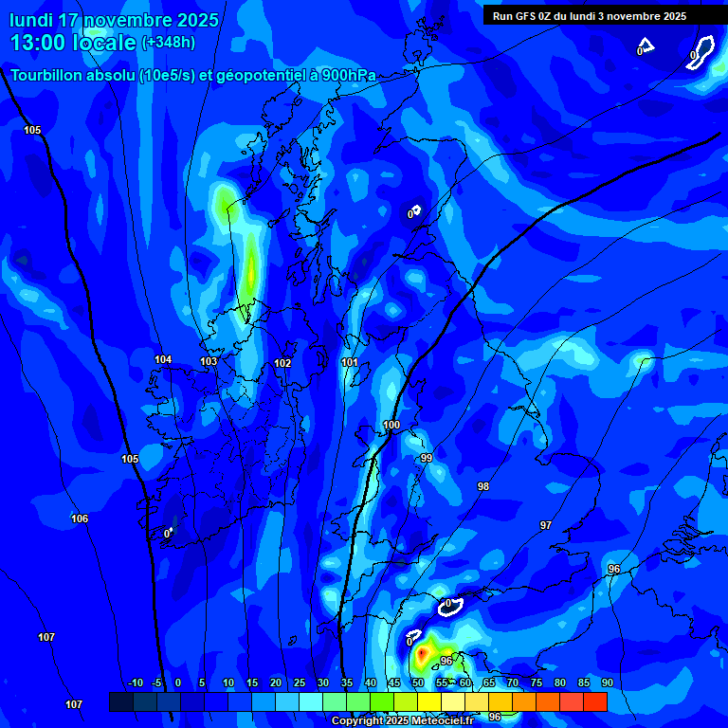Click the '(+348h)' forecast offset label

click(x=169, y=43)
